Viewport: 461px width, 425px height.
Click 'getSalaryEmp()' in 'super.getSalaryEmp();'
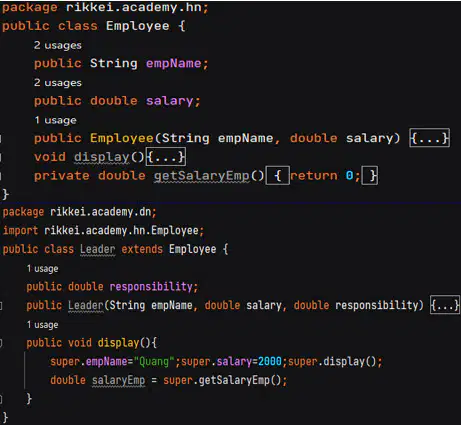coord(240,380)
